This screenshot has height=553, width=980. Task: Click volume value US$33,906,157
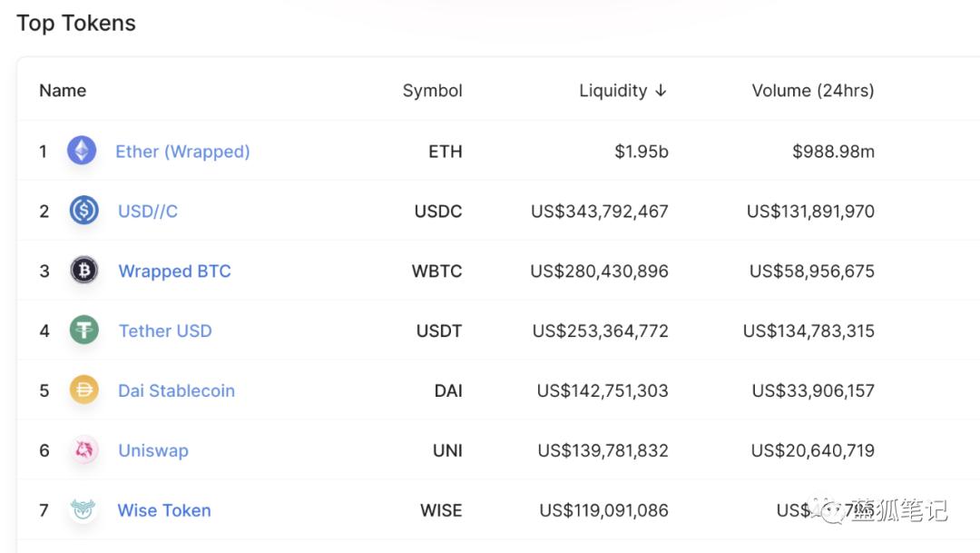[813, 391]
